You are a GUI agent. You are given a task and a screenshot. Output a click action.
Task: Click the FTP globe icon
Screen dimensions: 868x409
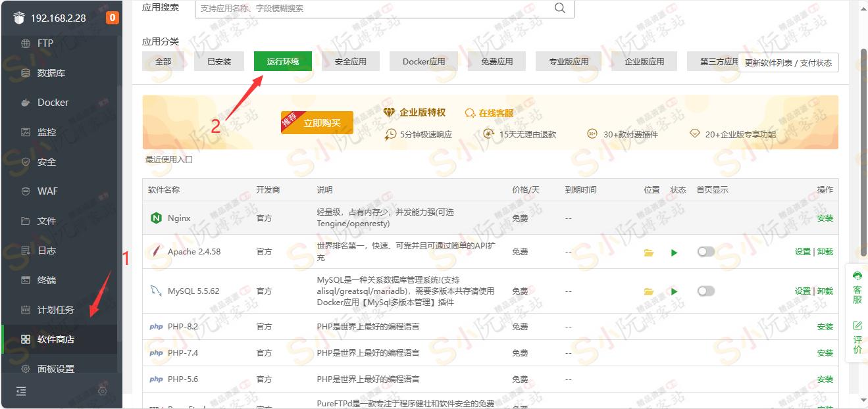coord(26,43)
